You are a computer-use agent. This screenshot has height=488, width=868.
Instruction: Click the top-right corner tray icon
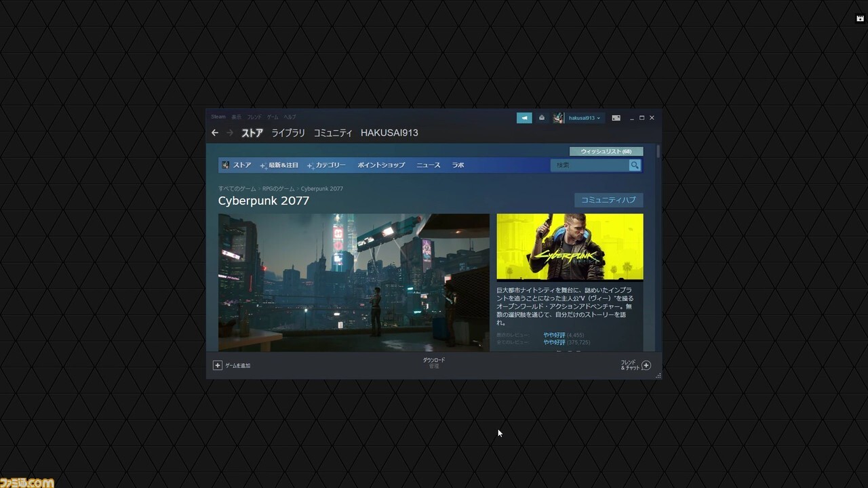click(x=860, y=19)
